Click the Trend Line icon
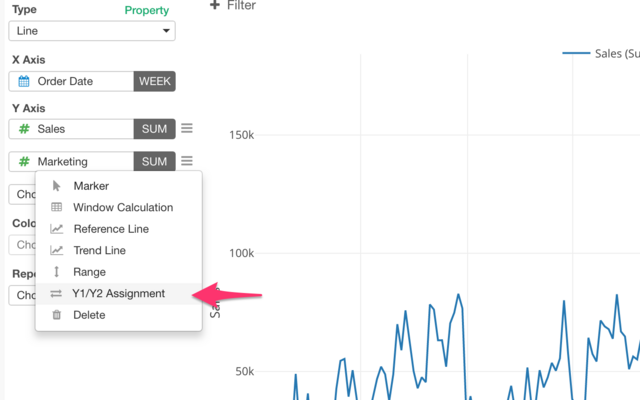Viewport: 640px width, 400px height. pyautogui.click(x=56, y=251)
